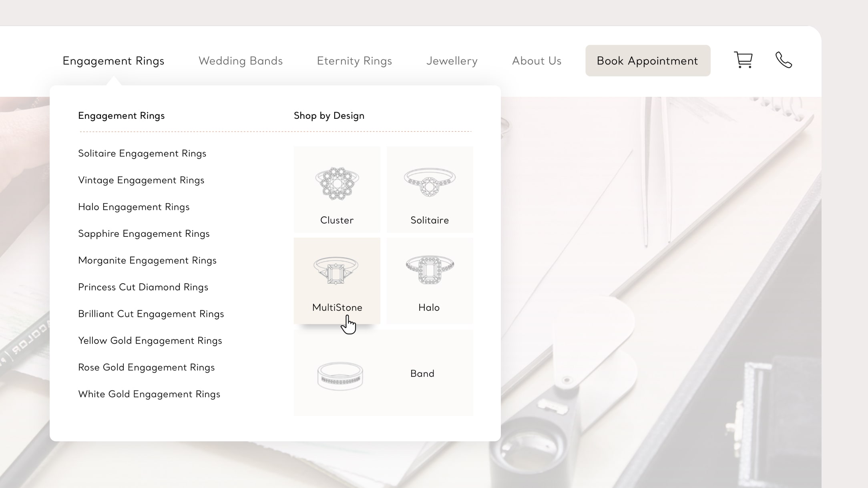Viewport: 868px width, 488px height.
Task: Navigate to Wedding Bands tab
Action: coord(241,60)
